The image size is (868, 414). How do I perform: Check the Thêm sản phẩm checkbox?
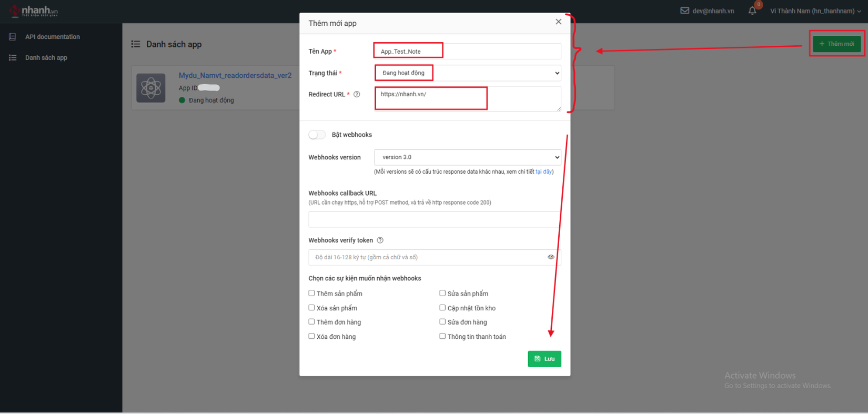click(x=311, y=294)
